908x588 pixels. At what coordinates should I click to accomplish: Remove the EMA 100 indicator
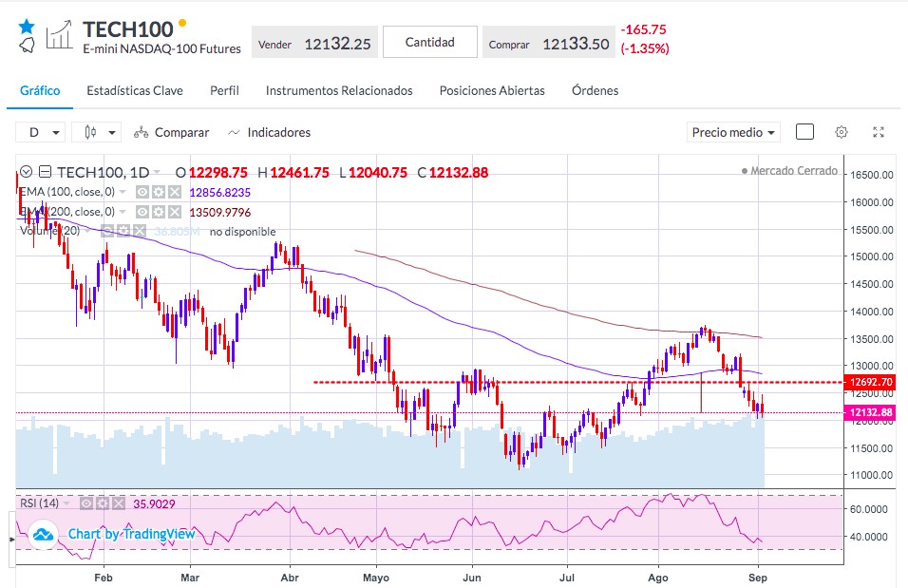click(175, 192)
